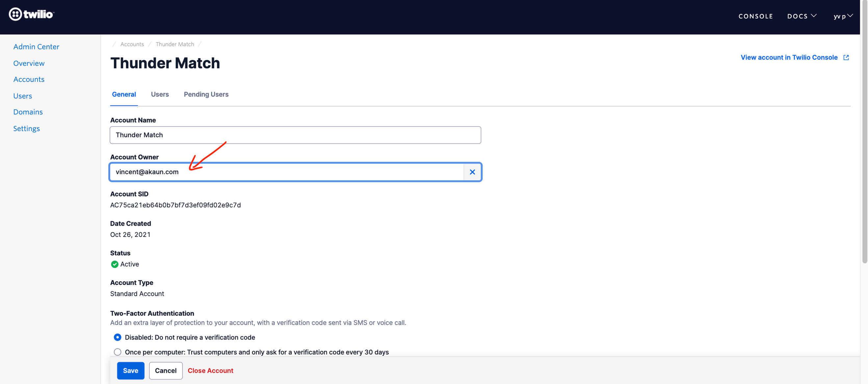Image resolution: width=868 pixels, height=384 pixels.
Task: Go to CONSOLE in top navigation
Action: tap(755, 16)
